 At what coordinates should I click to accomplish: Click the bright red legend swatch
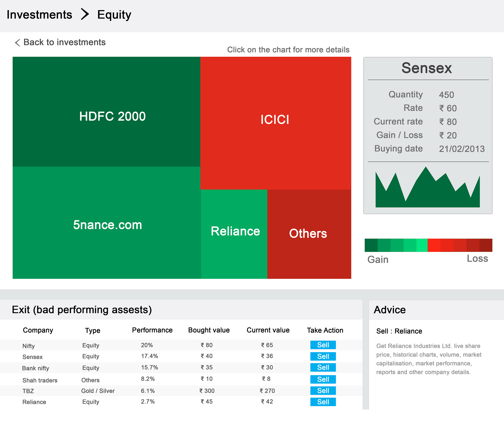(434, 245)
